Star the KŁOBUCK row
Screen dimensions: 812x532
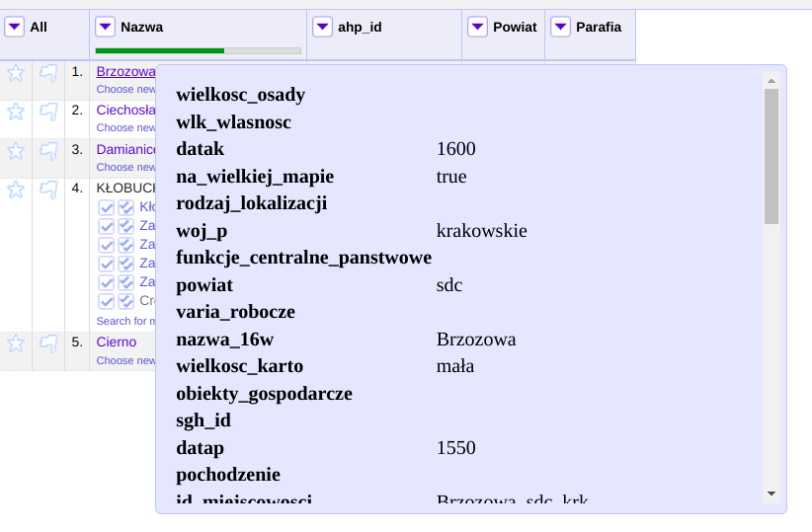(x=16, y=190)
